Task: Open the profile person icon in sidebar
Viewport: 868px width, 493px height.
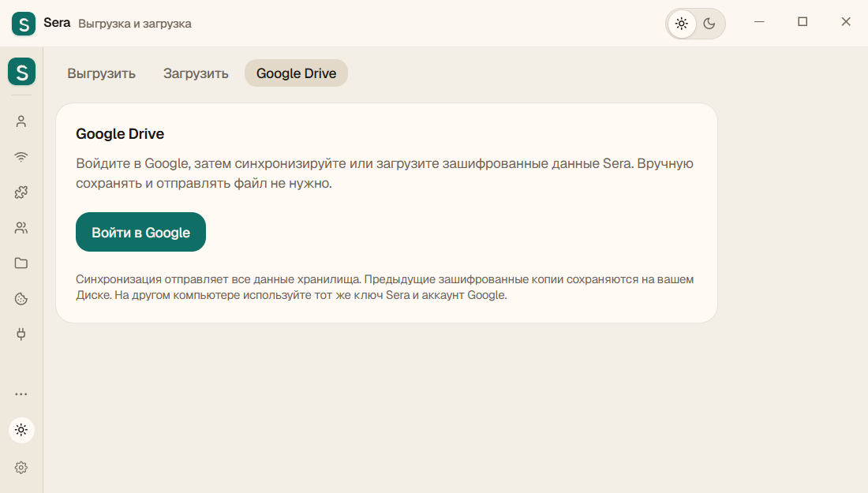Action: click(21, 121)
